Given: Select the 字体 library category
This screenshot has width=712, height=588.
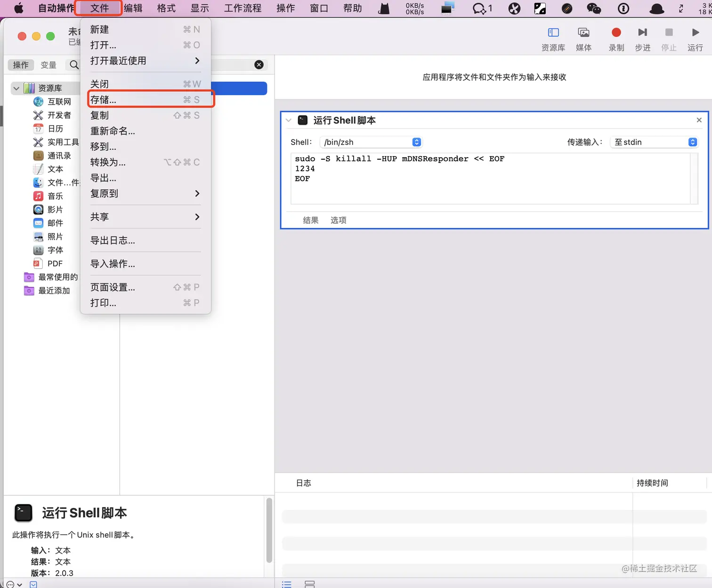Looking at the screenshot, I should pos(48,250).
